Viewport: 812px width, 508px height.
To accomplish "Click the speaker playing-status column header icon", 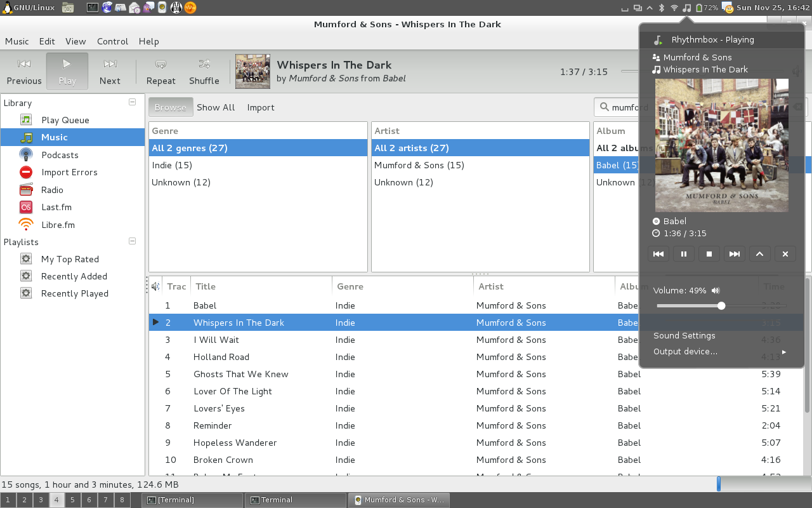I will (x=155, y=286).
